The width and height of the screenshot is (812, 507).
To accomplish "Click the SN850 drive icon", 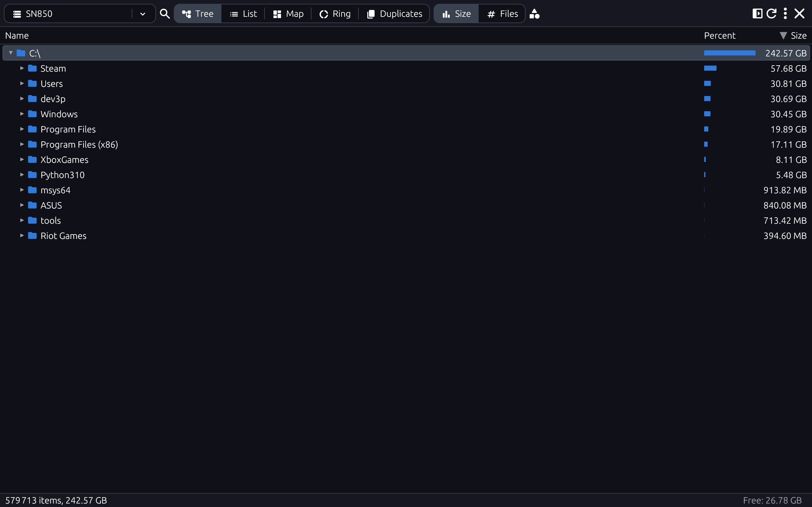I will (17, 14).
